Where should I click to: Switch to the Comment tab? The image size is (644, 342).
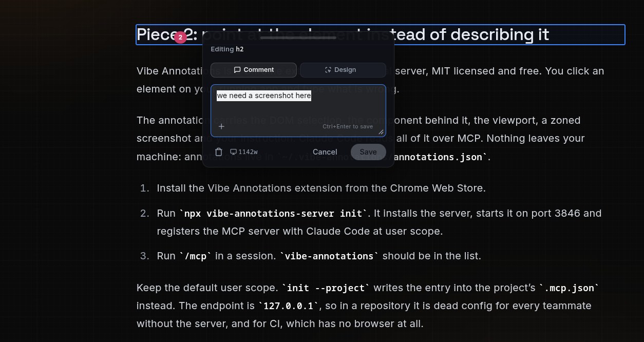(254, 70)
